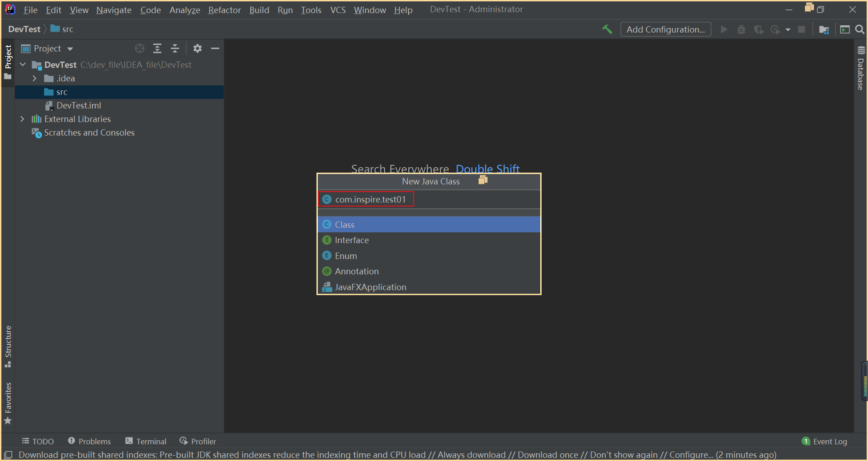Open the Code menu
The image size is (868, 461).
(151, 10)
